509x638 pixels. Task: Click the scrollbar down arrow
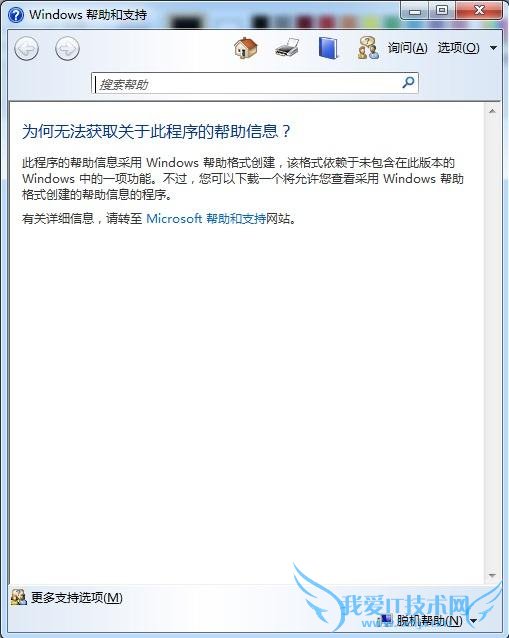(x=492, y=575)
